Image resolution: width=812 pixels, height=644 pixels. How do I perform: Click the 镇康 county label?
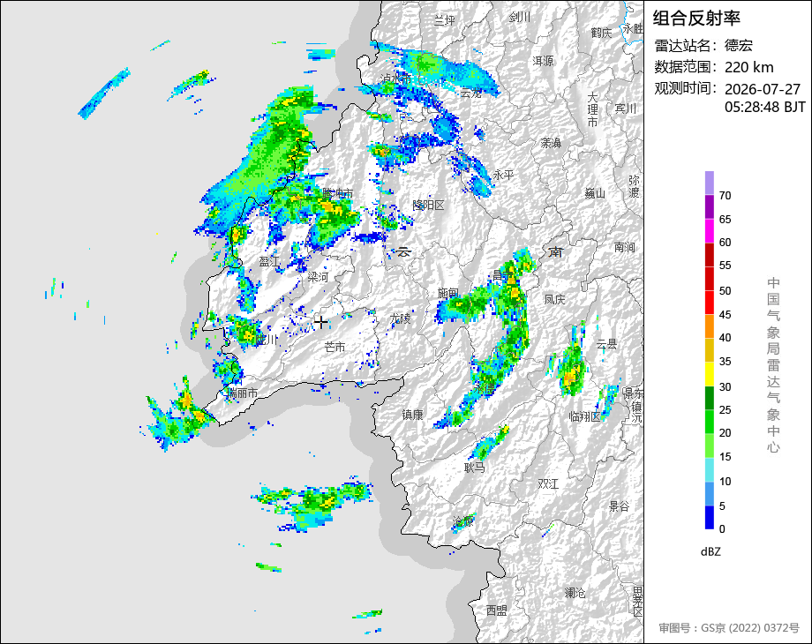coord(413,415)
